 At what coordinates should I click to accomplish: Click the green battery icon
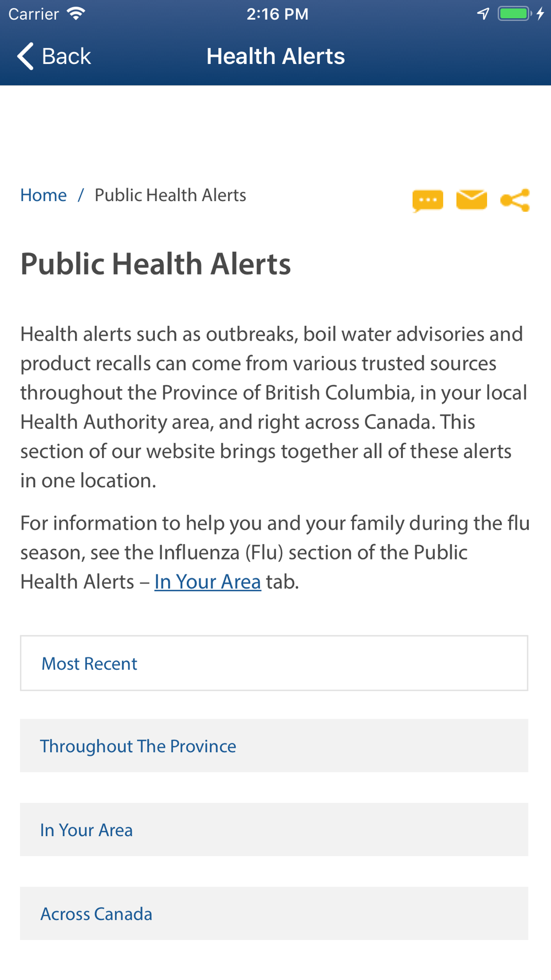pos(515,14)
